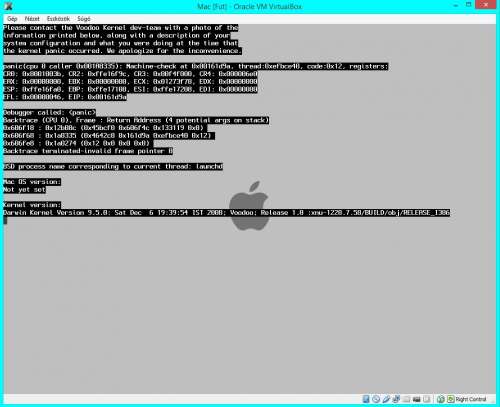
Task: Open the Eszközök menu
Action: coord(58,19)
